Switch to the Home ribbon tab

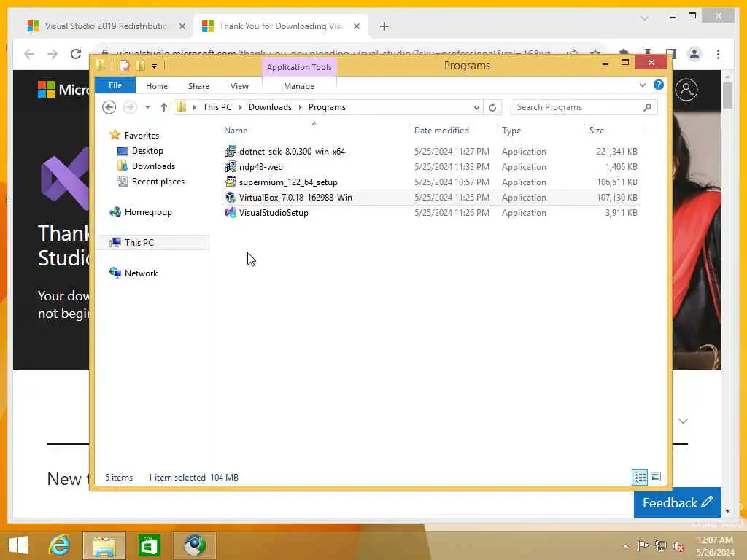157,86
